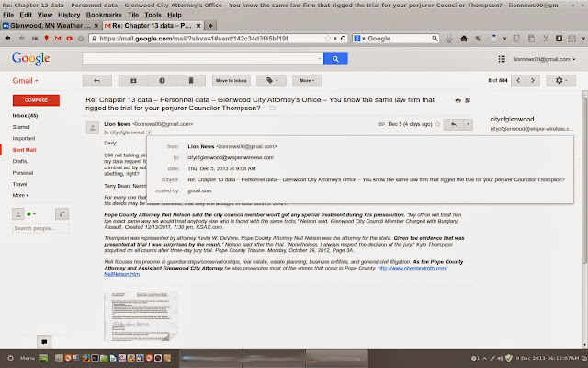Open the Personal label
This screenshot has height=368, width=588.
(x=22, y=173)
